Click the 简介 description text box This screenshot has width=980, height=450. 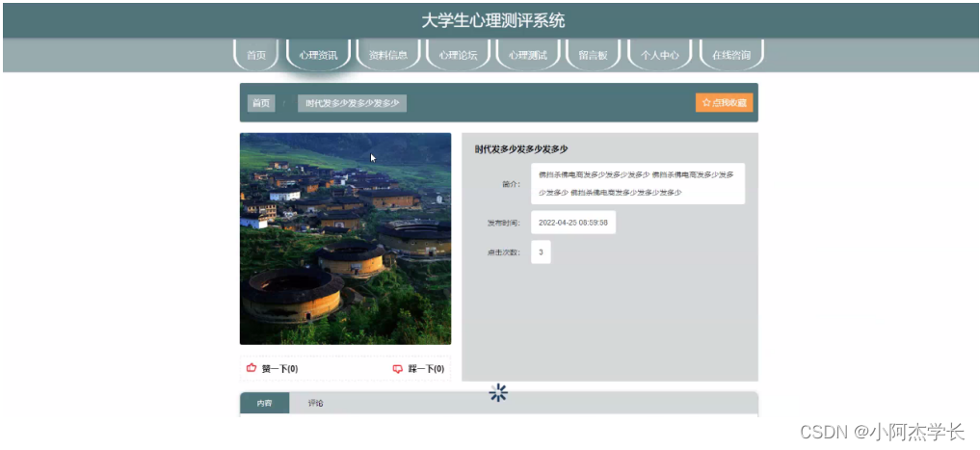[x=638, y=184]
